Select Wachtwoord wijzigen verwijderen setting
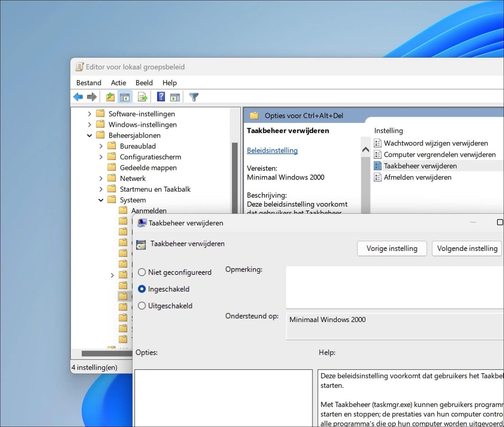The width and height of the screenshot is (504, 427). [x=436, y=143]
